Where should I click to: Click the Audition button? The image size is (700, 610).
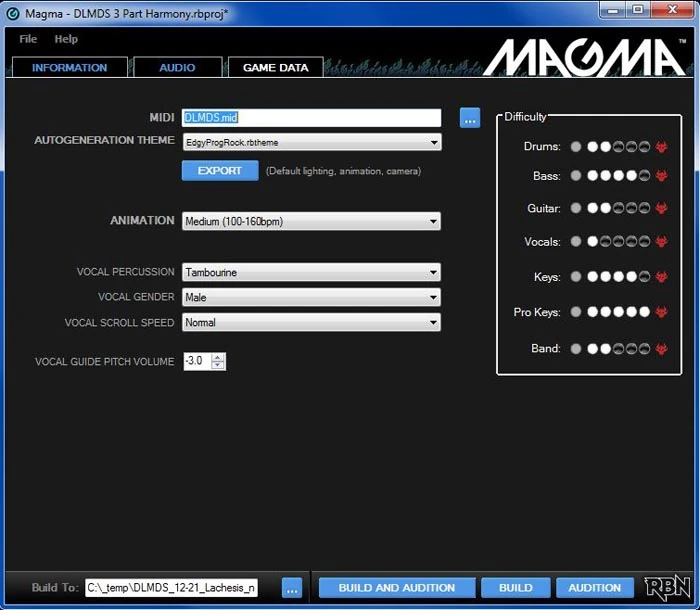[x=595, y=588]
